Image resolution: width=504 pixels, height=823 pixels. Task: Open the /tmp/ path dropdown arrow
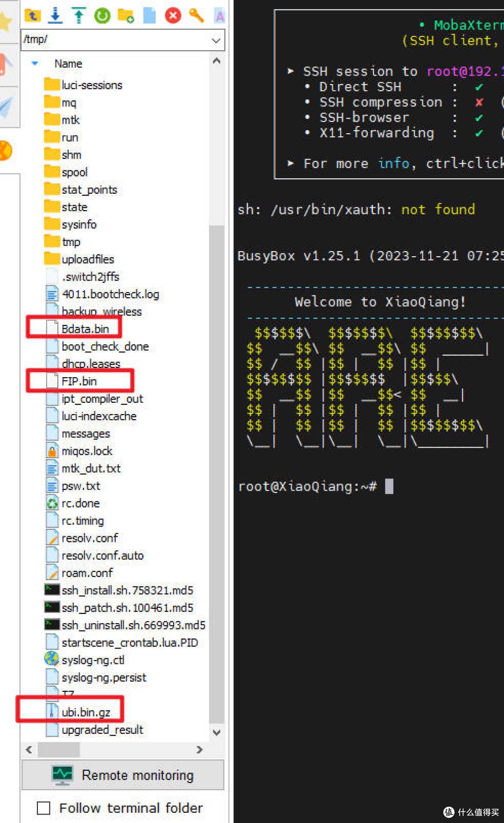click(216, 40)
